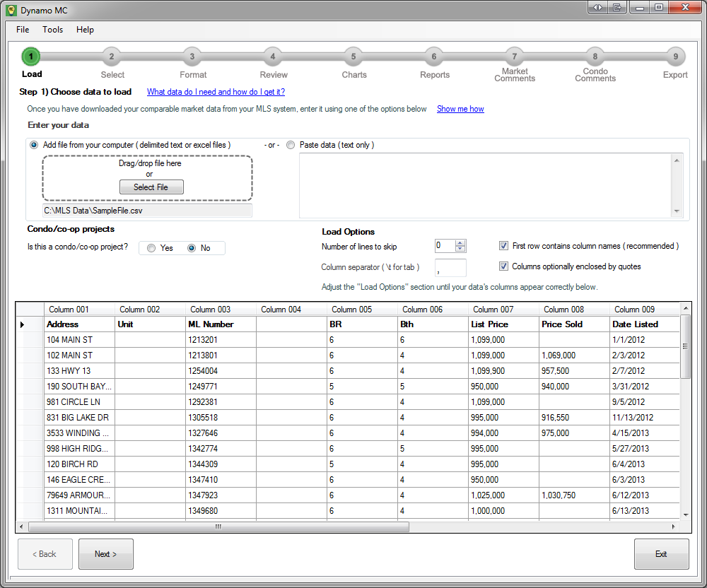Click the step 3 Format circle
This screenshot has height=588, width=707.
(192, 57)
